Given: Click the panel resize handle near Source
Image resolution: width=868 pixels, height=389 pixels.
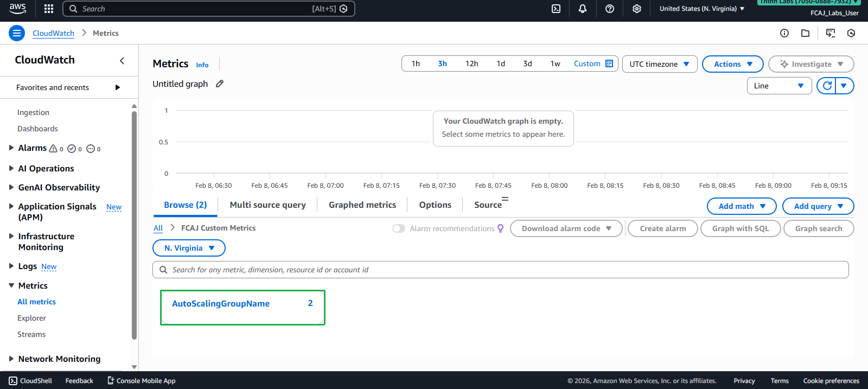Looking at the screenshot, I should pos(505,199).
